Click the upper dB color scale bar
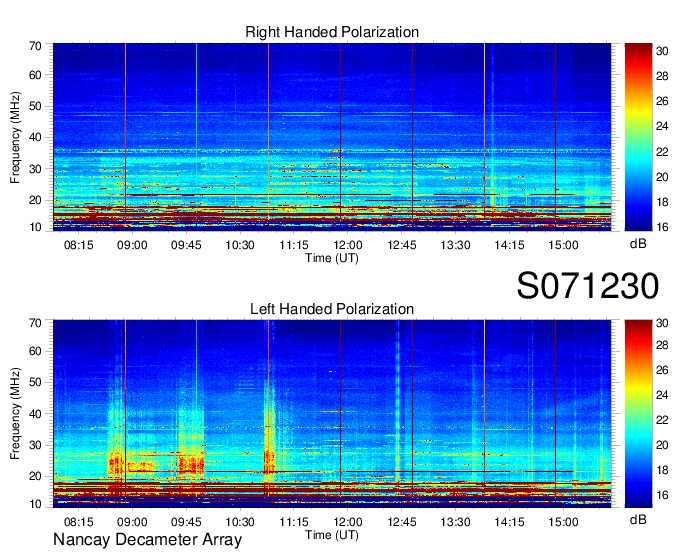 (x=638, y=137)
